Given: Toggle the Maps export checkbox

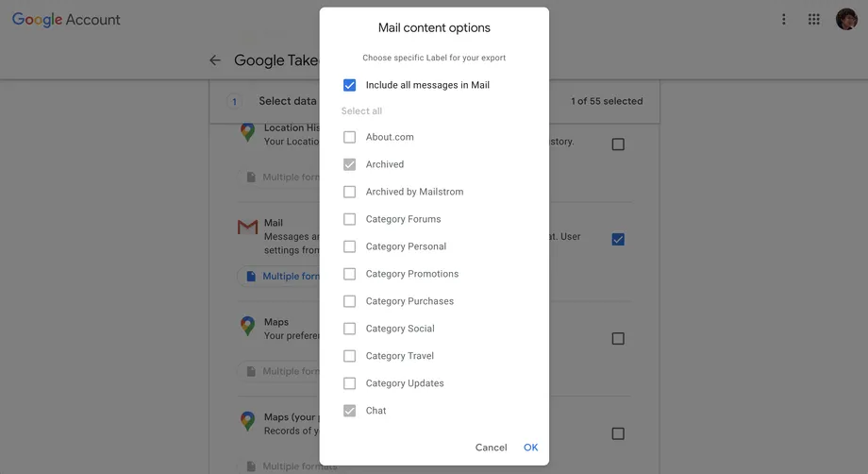Looking at the screenshot, I should [x=618, y=339].
